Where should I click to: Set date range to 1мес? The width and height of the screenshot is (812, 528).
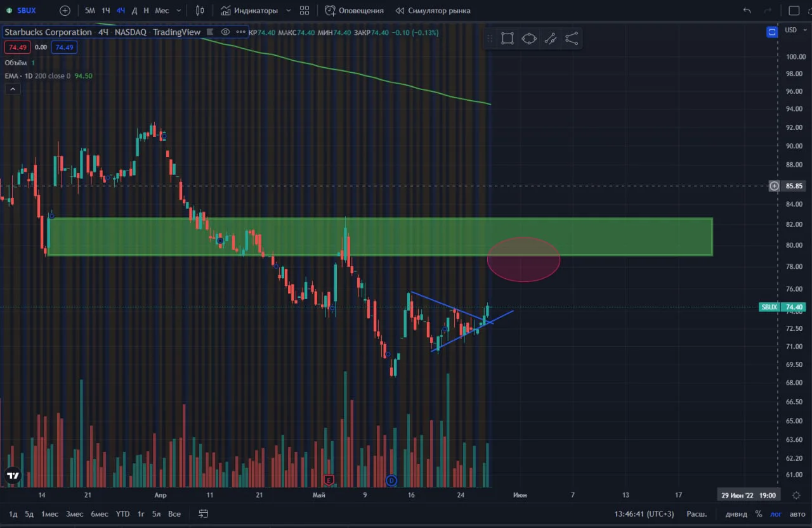coord(50,514)
